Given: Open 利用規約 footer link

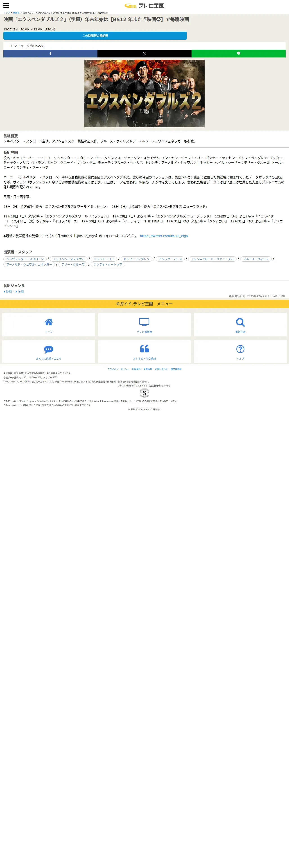Looking at the screenshot, I should (x=136, y=369).
